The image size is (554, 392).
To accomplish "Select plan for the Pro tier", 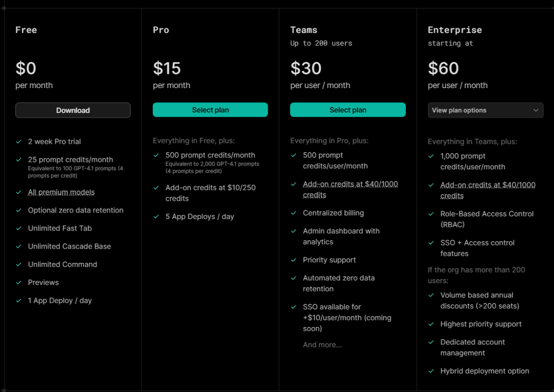I will pos(210,110).
